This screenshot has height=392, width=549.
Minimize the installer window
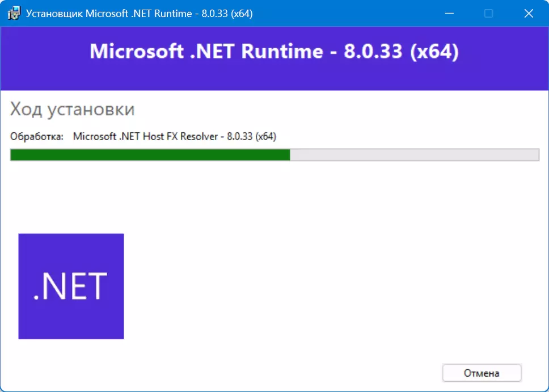point(449,14)
